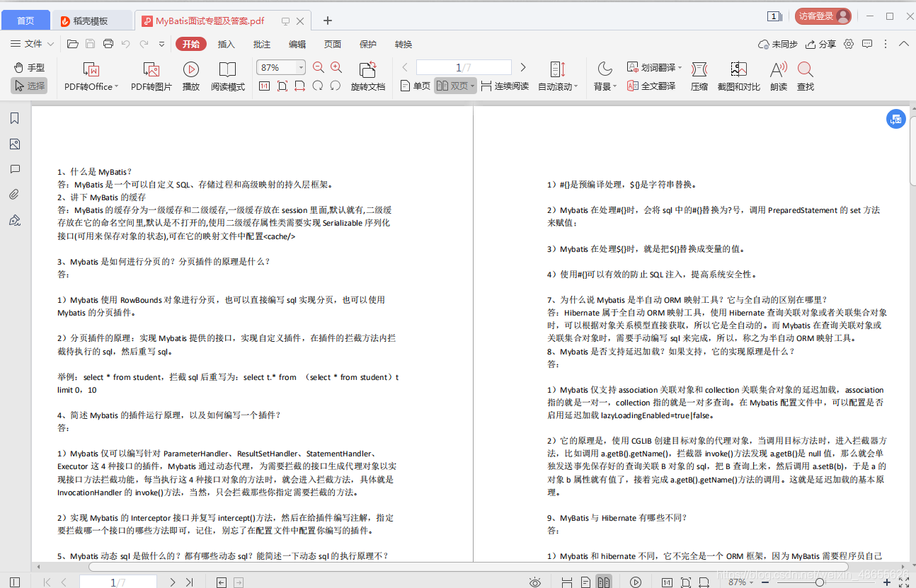
Task: Open 压缩 compress tool
Action: point(699,77)
